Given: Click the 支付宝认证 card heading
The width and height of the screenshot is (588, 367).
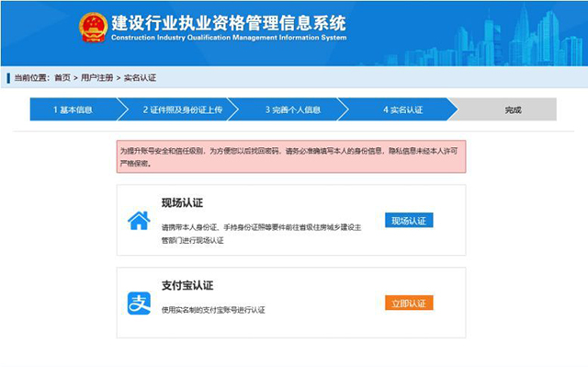Looking at the screenshot, I should (x=187, y=285).
